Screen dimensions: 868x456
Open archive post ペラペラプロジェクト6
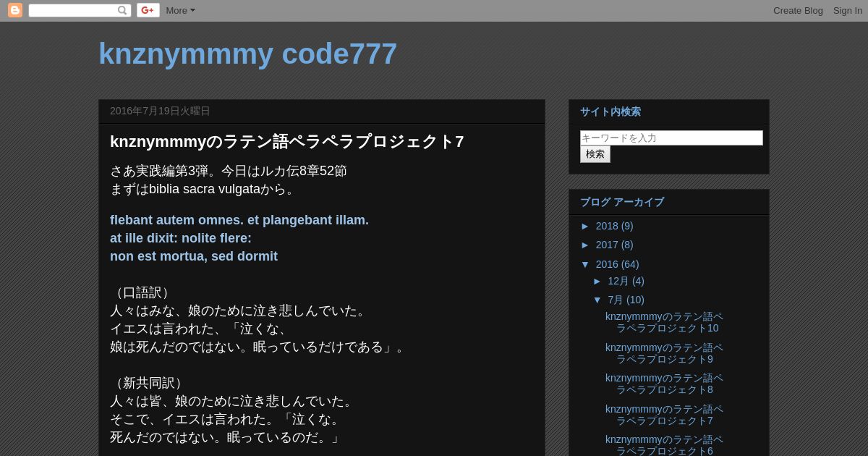[x=664, y=445]
